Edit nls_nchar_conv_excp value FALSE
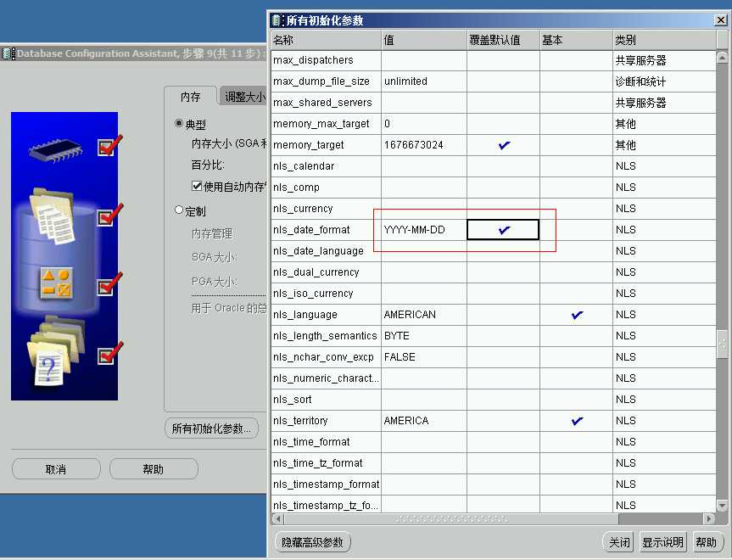732x560 pixels. click(x=424, y=357)
